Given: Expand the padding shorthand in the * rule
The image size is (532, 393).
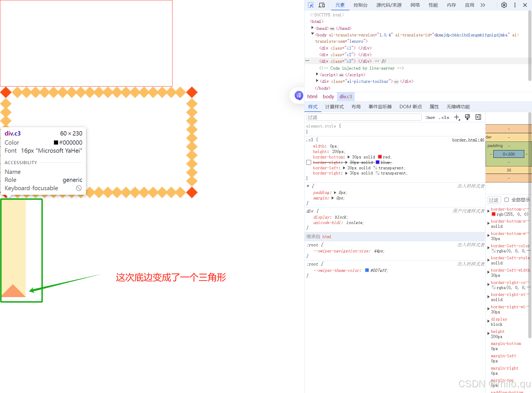Looking at the screenshot, I should [x=335, y=192].
